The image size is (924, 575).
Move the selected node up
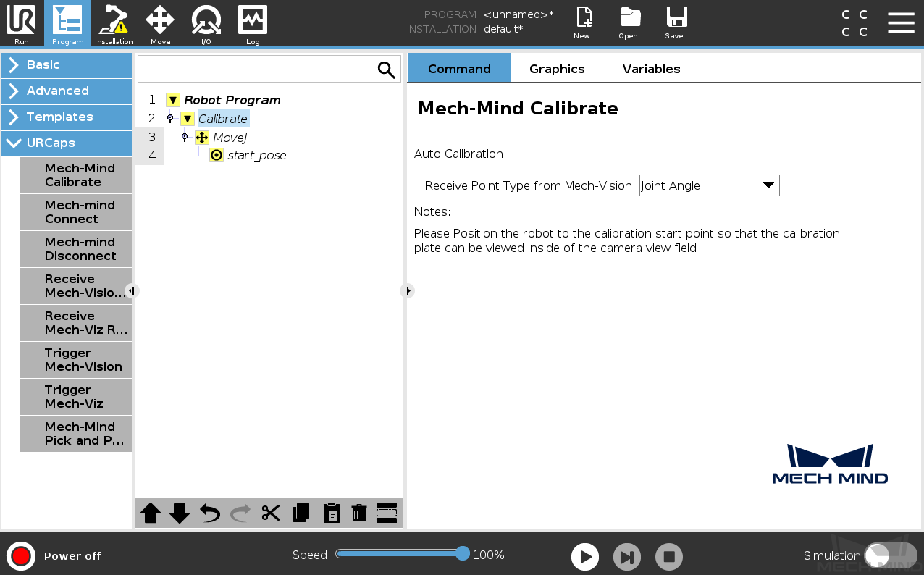tap(151, 513)
